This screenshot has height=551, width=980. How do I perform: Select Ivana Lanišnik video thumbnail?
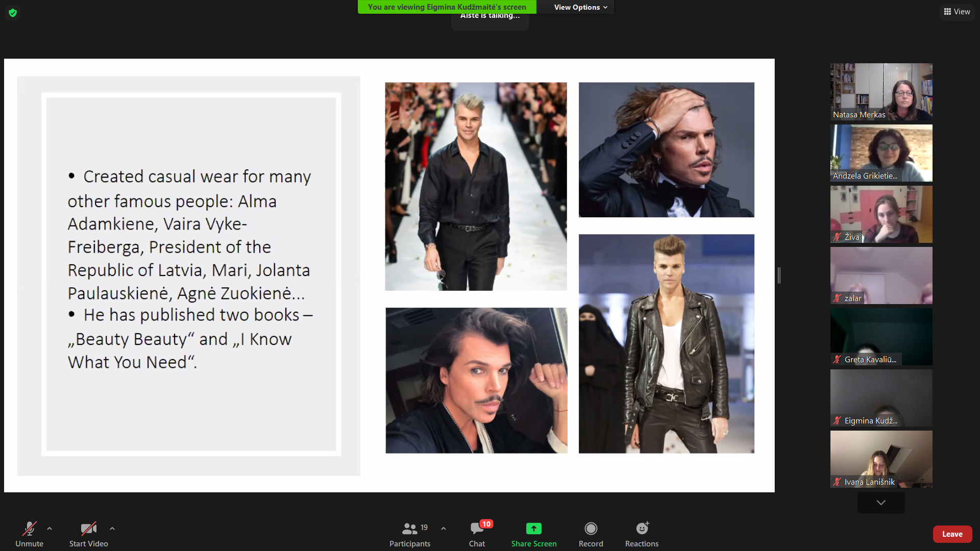pyautogui.click(x=881, y=459)
